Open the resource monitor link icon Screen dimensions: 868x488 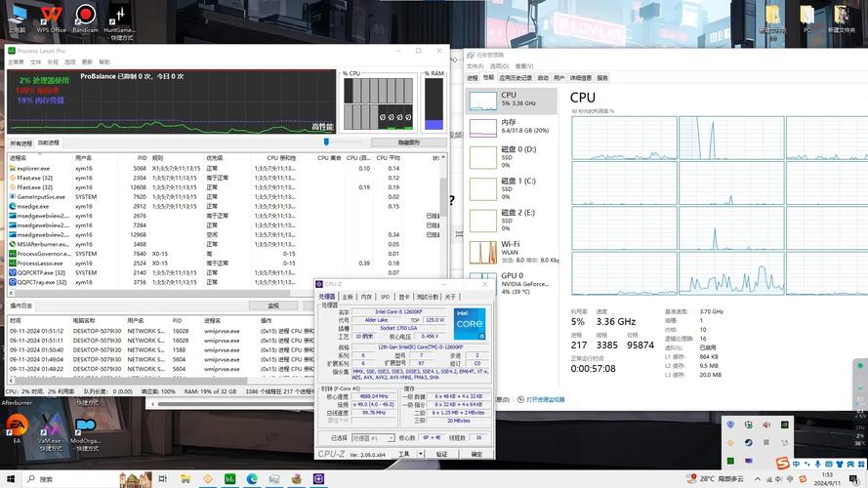click(x=520, y=399)
